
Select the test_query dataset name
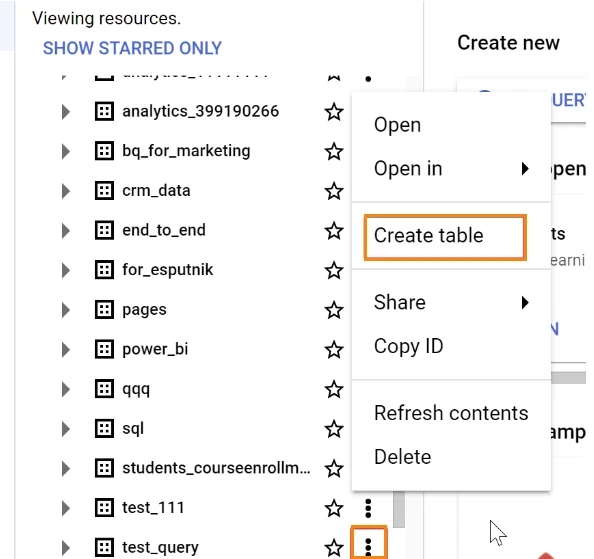(160, 548)
